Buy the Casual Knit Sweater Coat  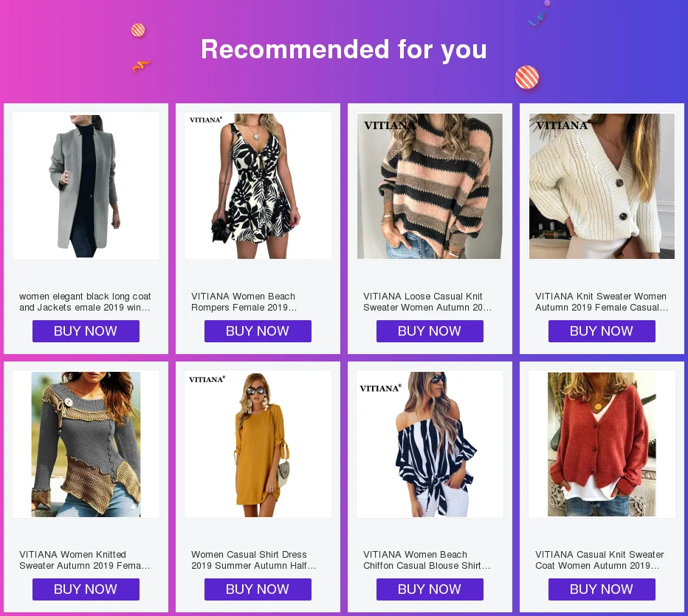[602, 589]
